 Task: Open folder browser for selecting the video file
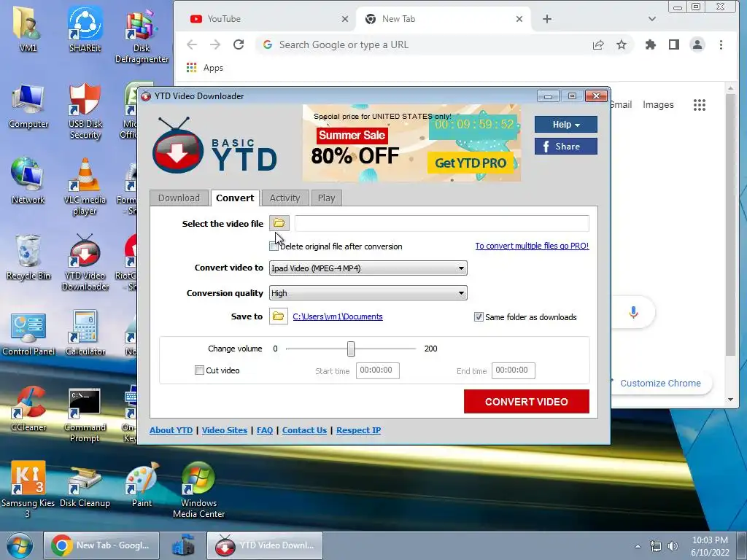click(x=279, y=223)
